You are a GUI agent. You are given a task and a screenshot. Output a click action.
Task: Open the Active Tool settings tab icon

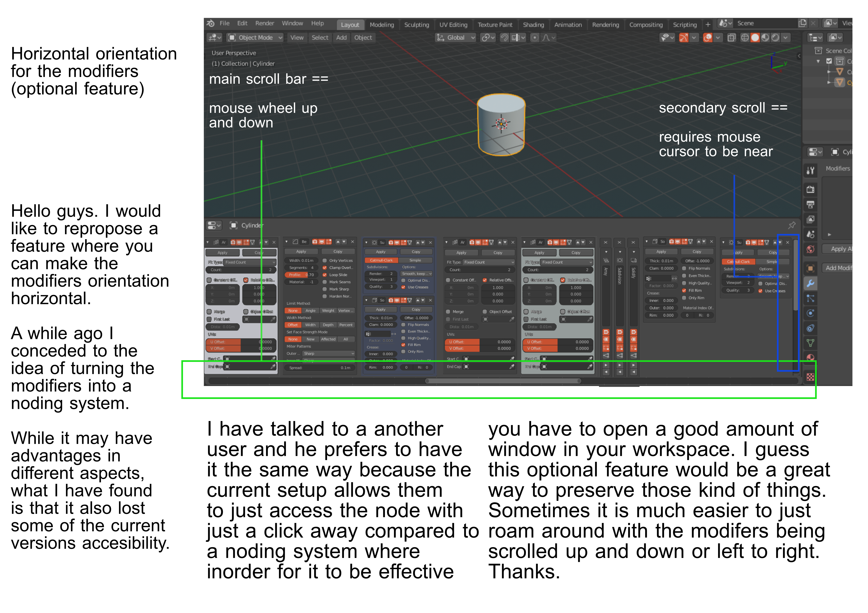(810, 170)
